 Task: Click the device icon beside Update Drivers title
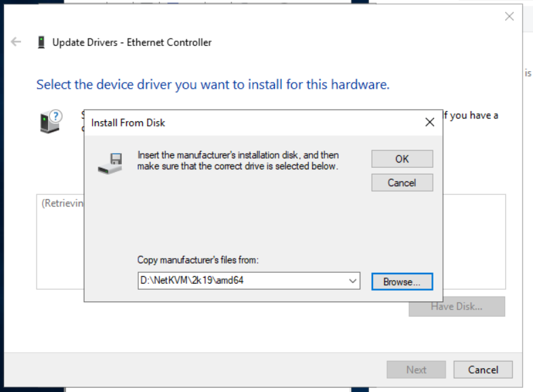[x=42, y=42]
